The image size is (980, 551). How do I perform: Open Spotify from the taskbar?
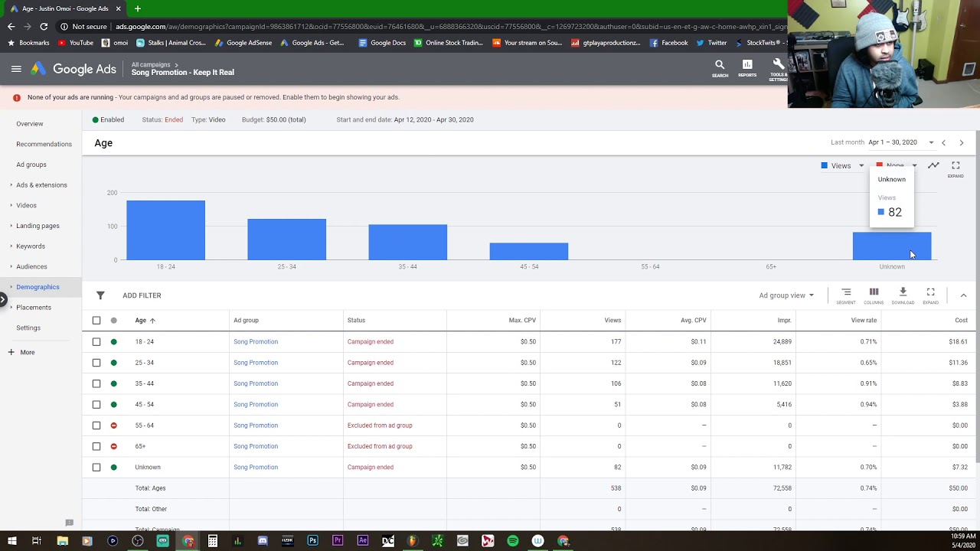[x=513, y=541]
